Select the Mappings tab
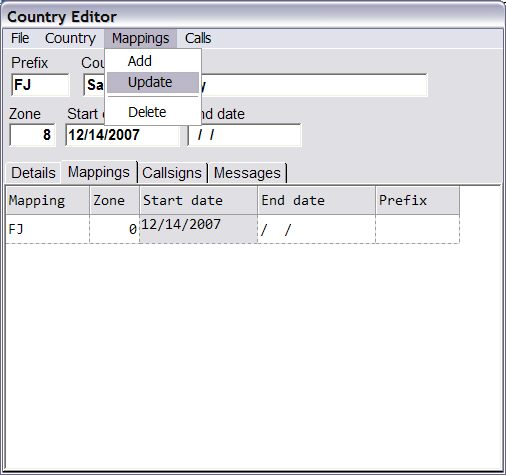Viewport: 506px width, 475px height. (x=99, y=172)
